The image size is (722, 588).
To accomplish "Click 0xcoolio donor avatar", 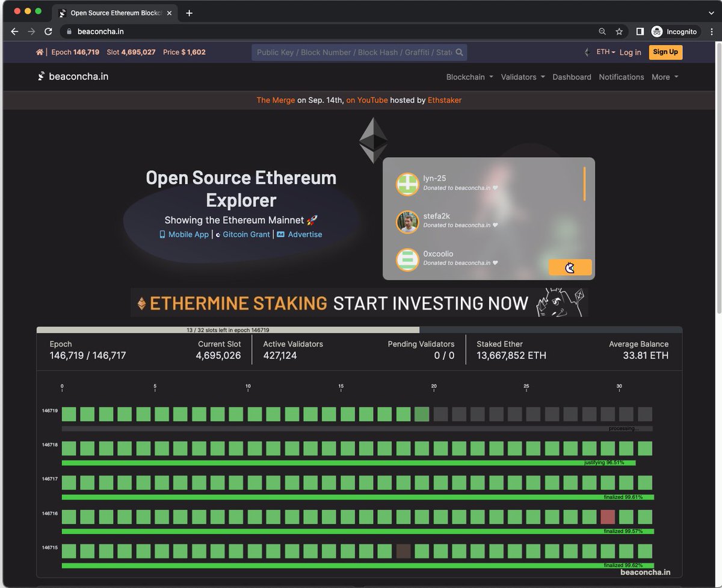I will 407,259.
